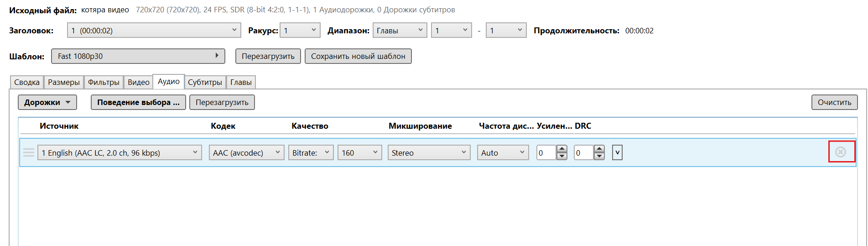Open the AAC (avcodec) codec dropdown
This screenshot has height=246, width=868.
tap(246, 152)
